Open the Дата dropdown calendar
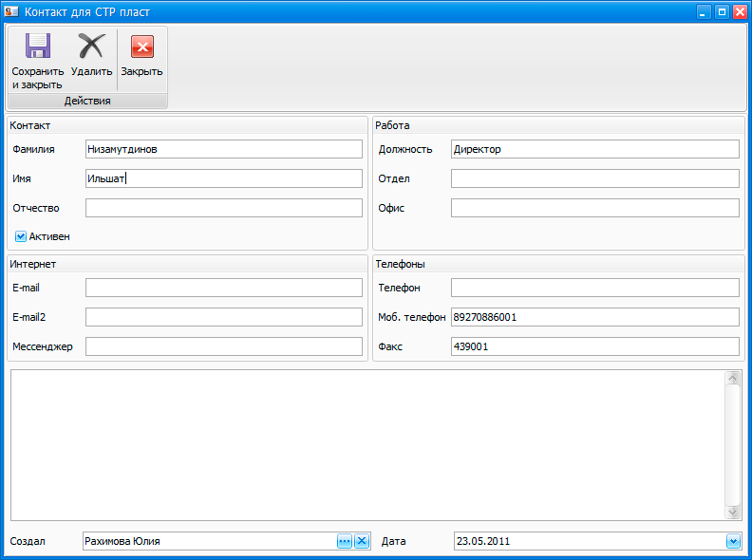This screenshot has height=560, width=752. pyautogui.click(x=732, y=541)
